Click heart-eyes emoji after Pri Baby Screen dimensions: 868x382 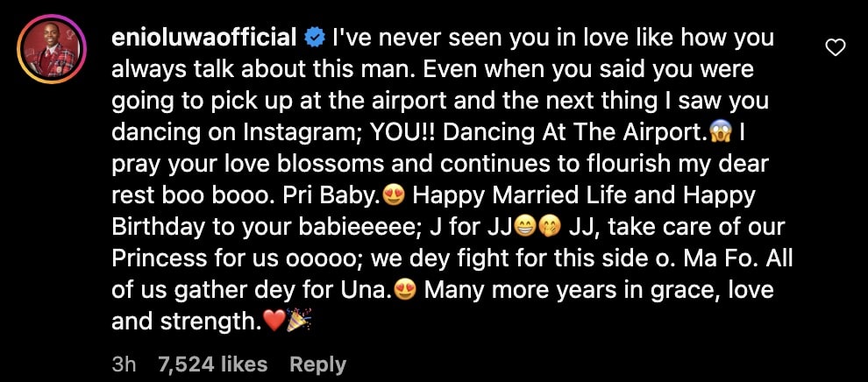395,196
